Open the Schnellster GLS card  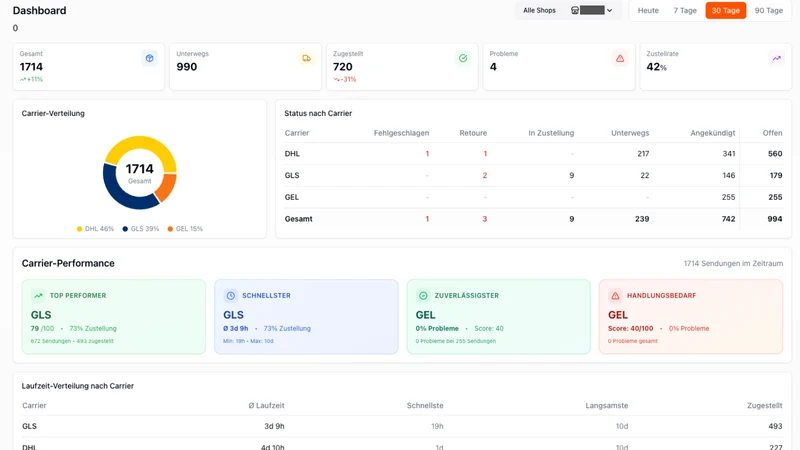pyautogui.click(x=306, y=316)
